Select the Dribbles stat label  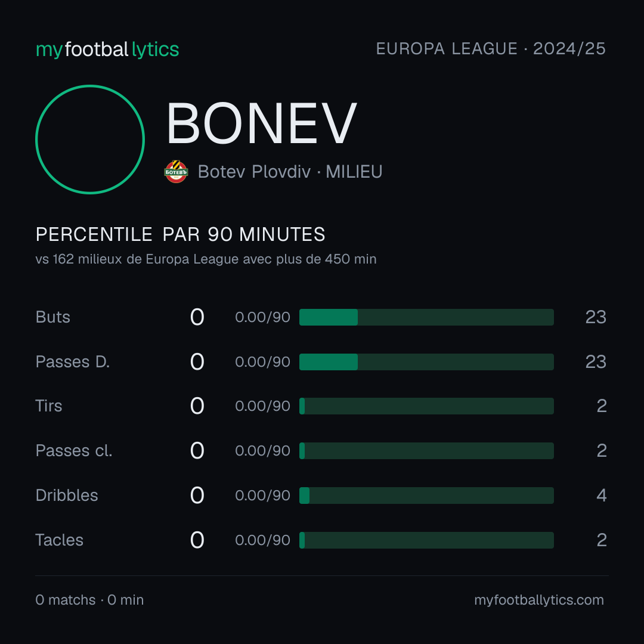67,496
